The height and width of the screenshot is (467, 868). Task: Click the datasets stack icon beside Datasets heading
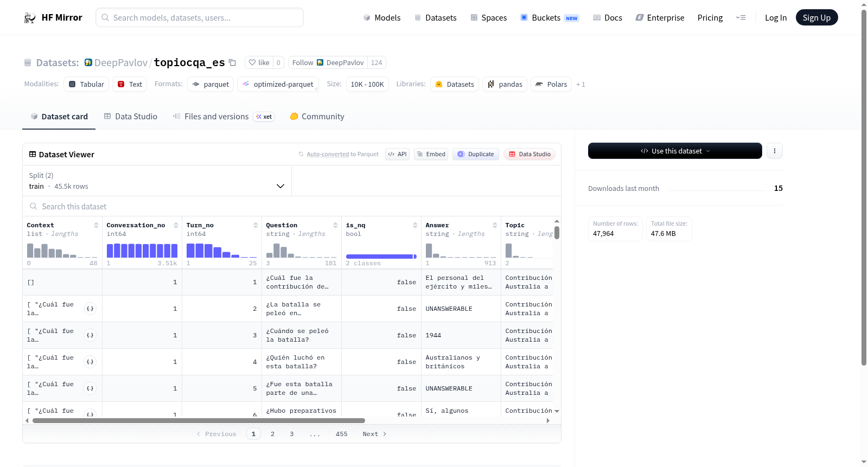[28, 63]
